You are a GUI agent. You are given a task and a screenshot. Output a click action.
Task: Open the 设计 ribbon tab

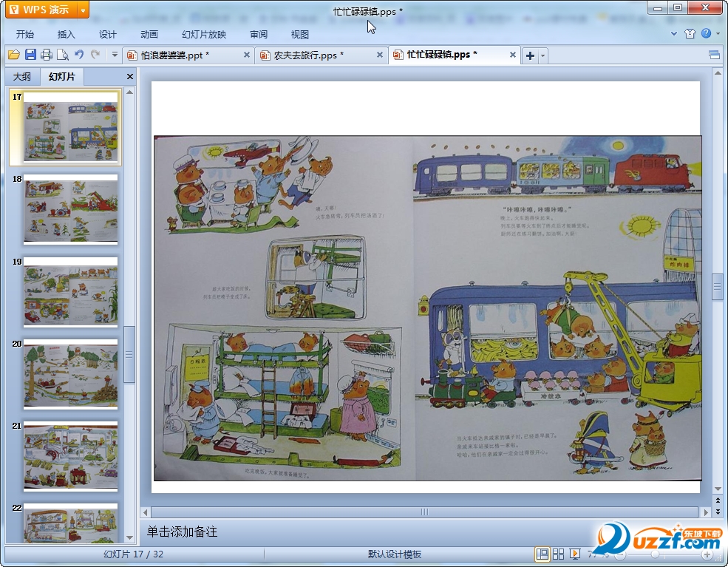(107, 34)
